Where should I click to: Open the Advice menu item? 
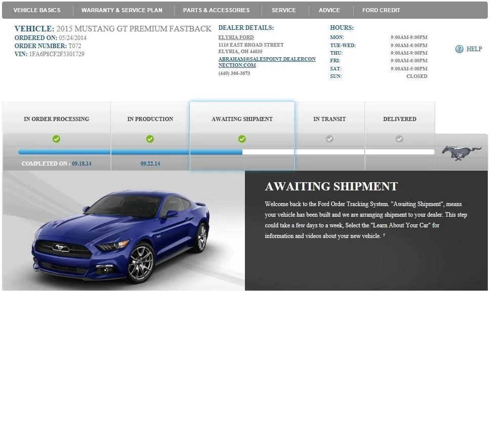click(329, 10)
